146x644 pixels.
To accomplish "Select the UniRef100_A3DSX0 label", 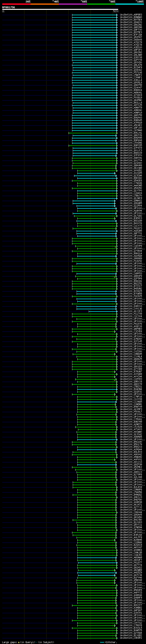I will tap(131, 47).
